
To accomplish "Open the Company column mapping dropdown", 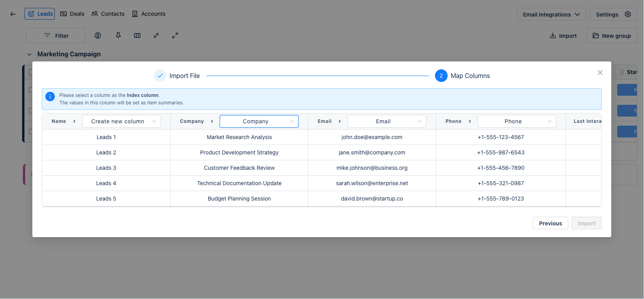I will pyautogui.click(x=259, y=121).
